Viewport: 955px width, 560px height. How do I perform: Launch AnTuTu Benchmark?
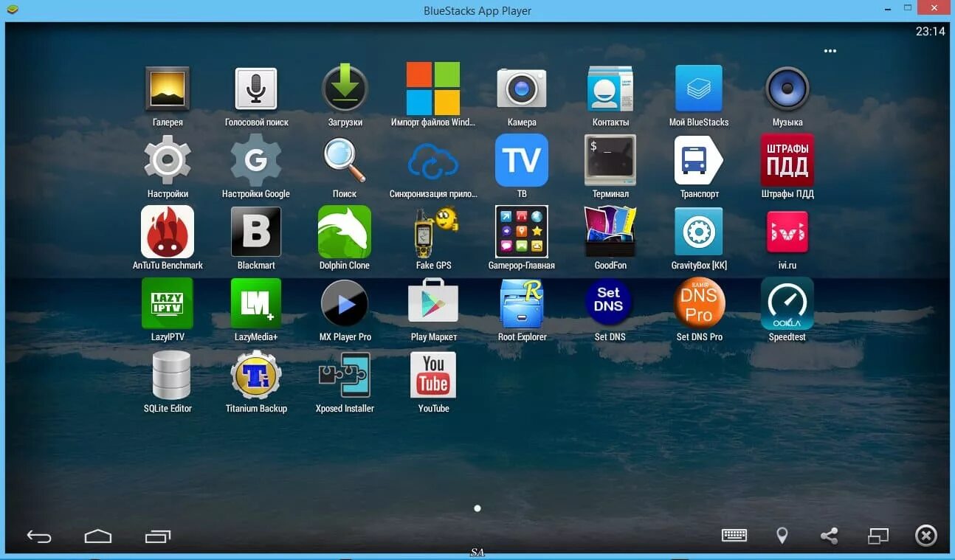coord(168,232)
